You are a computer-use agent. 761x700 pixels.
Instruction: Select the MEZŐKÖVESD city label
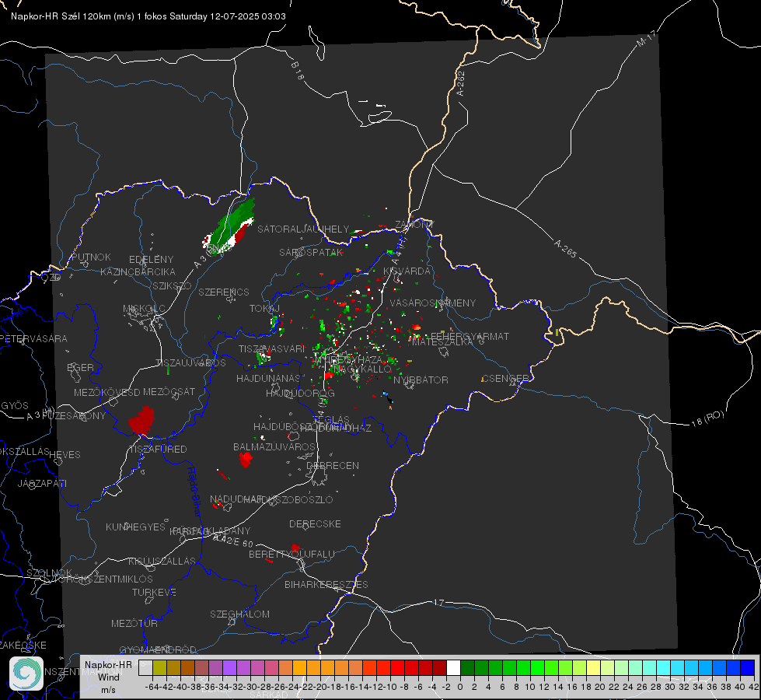point(106,392)
